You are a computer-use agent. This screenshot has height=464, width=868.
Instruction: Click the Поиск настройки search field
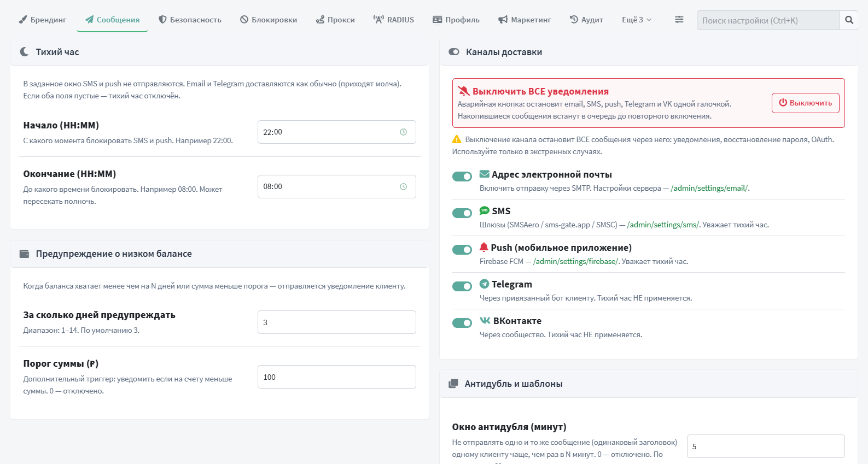coord(768,20)
